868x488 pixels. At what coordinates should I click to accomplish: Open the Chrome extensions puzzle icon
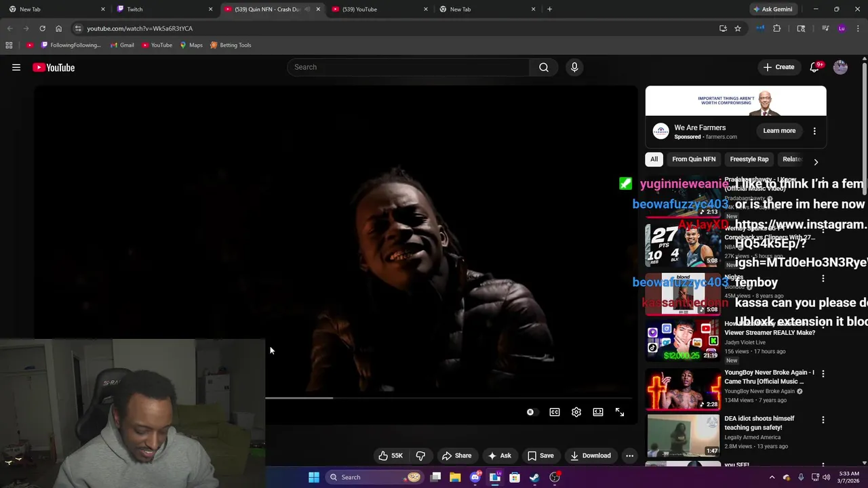point(777,28)
